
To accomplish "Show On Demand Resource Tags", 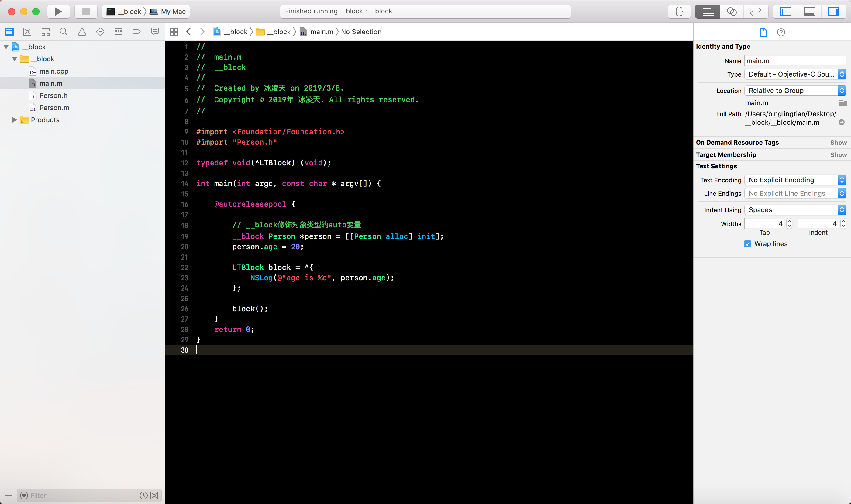I will [839, 143].
